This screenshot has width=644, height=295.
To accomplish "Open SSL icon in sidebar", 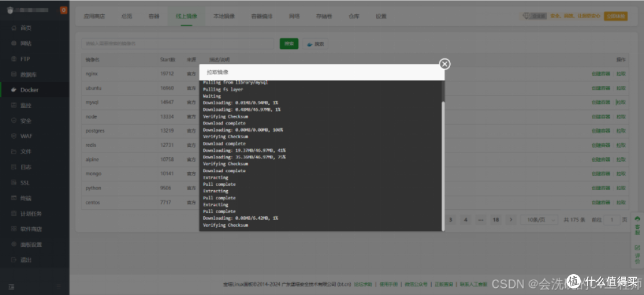I will (x=14, y=182).
